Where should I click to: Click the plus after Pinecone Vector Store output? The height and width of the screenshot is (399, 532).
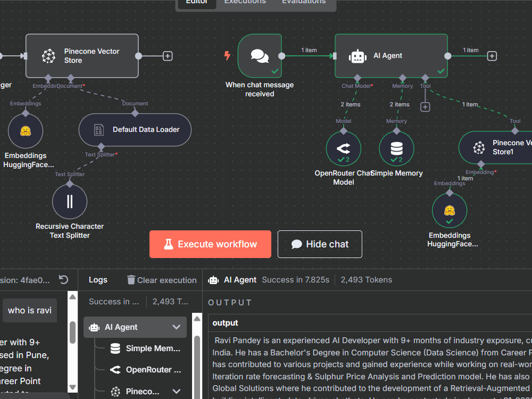(x=168, y=56)
